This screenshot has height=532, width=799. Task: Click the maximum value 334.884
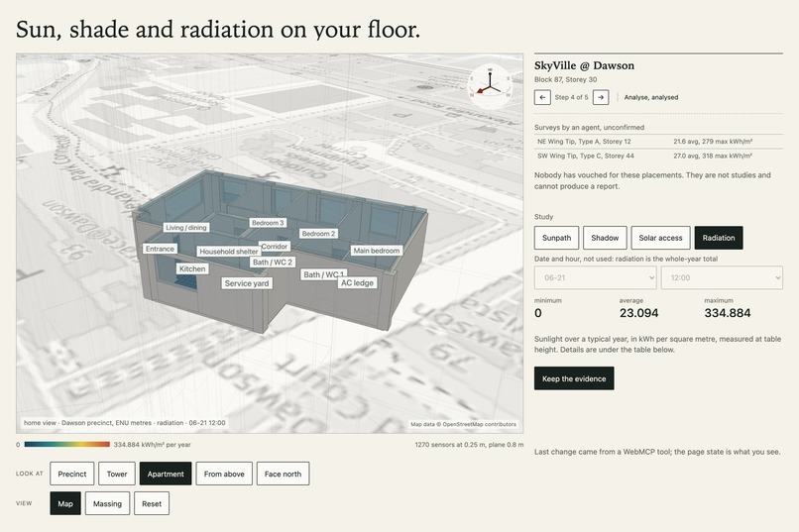tap(728, 313)
